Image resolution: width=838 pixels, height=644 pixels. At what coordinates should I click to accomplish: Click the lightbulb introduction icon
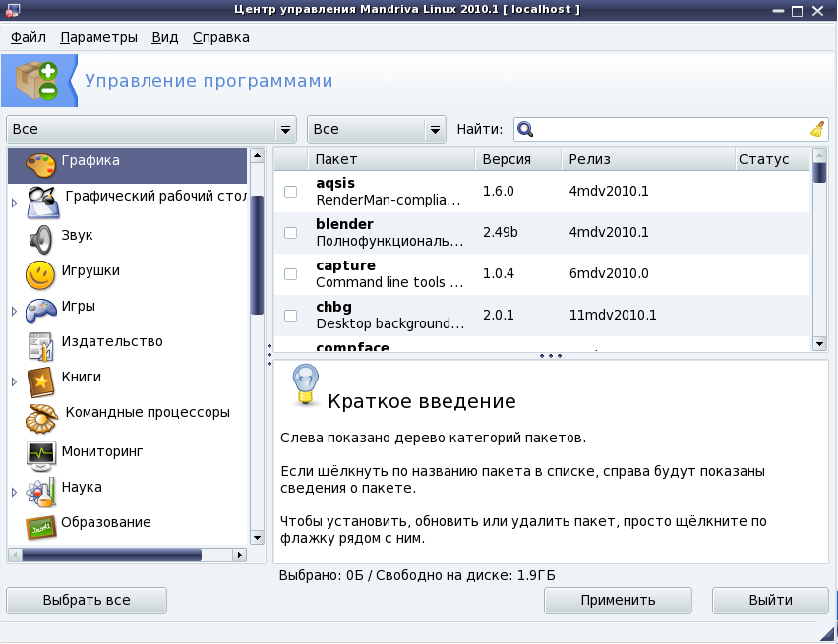[305, 384]
